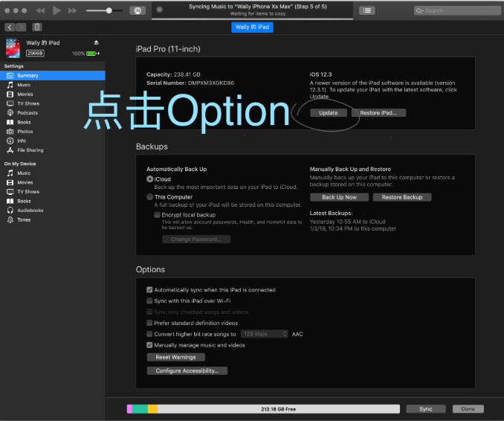Image resolution: width=504 pixels, height=421 pixels.
Task: Open the Up Next list icon
Action: [366, 10]
